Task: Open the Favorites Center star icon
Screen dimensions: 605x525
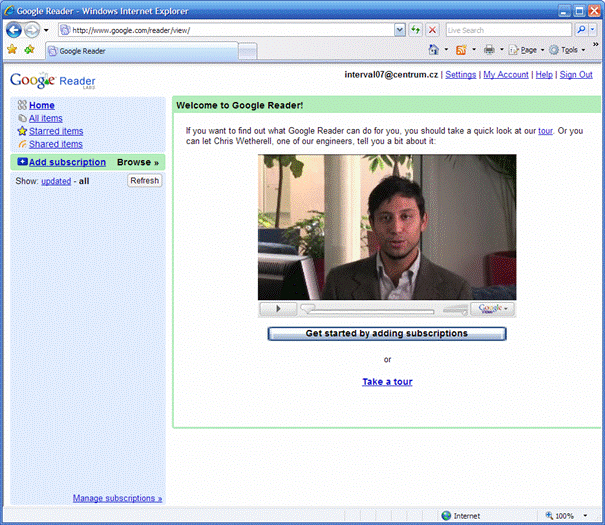Action: coord(12,49)
